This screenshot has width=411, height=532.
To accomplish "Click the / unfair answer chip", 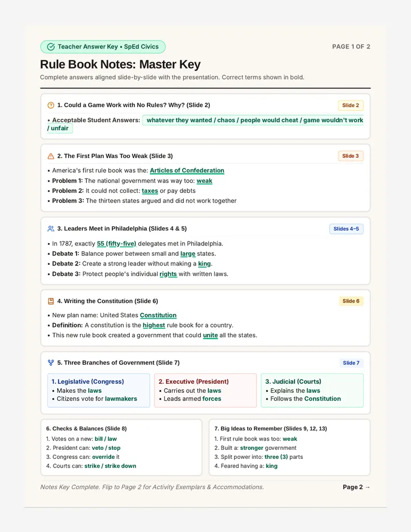I will pyautogui.click(x=60, y=128).
